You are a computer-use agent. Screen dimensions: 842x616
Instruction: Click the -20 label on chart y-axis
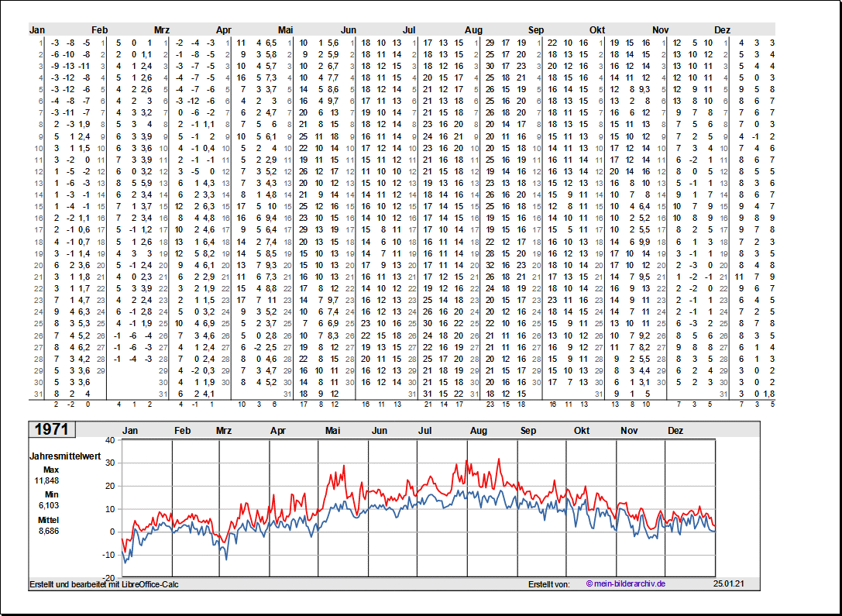[x=108, y=577]
